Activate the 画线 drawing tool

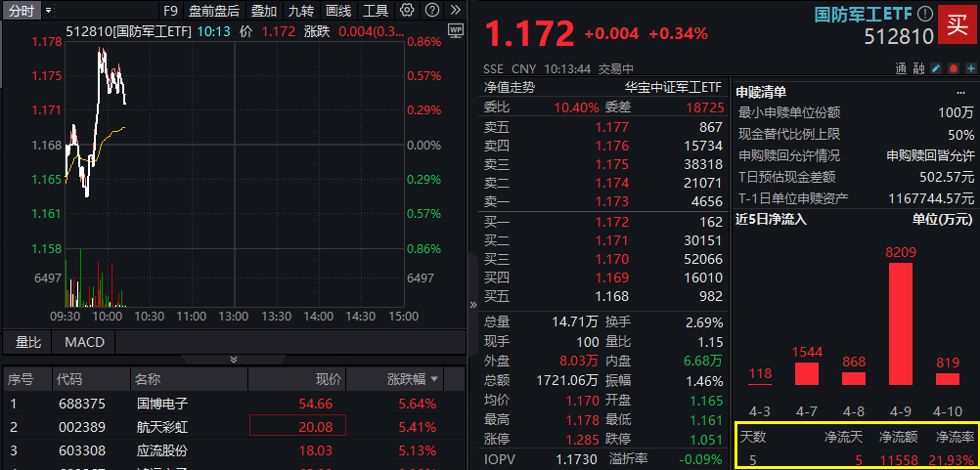tap(338, 10)
